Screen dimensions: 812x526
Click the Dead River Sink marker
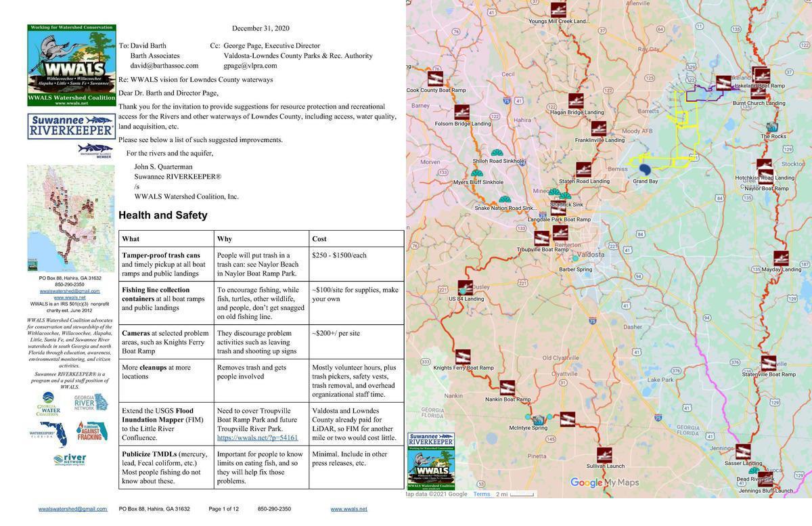click(753, 470)
